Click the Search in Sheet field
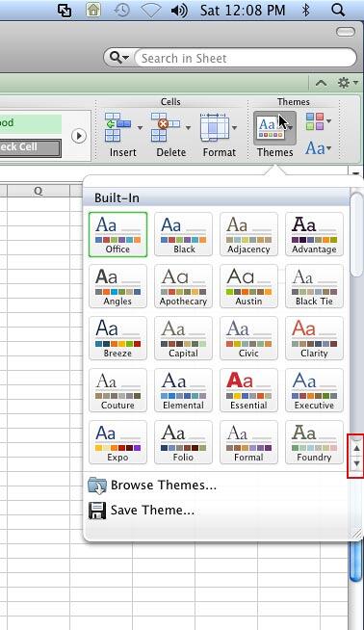 coord(246,58)
